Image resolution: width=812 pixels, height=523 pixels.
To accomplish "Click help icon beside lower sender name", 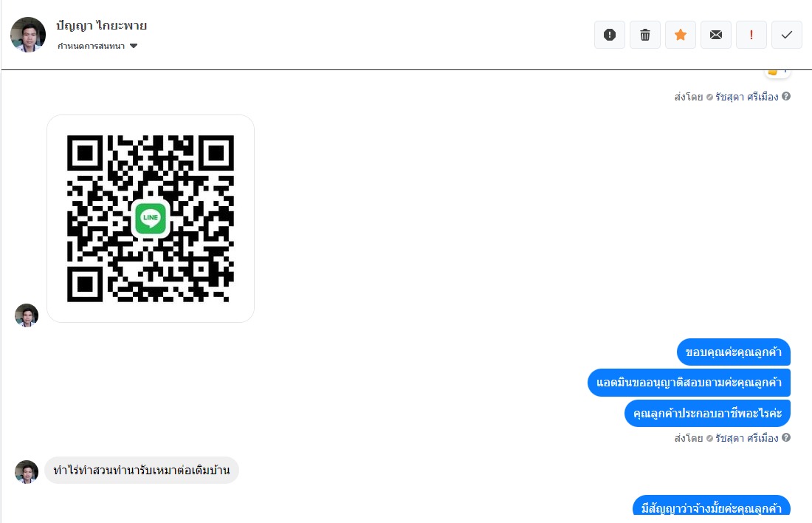I will point(786,437).
